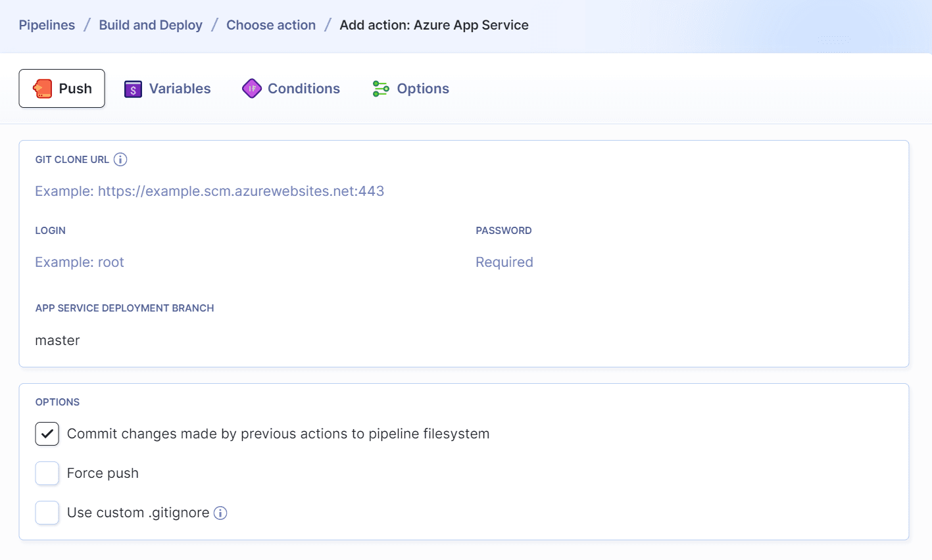Select the Push tab
This screenshot has height=560, width=932.
click(x=62, y=88)
